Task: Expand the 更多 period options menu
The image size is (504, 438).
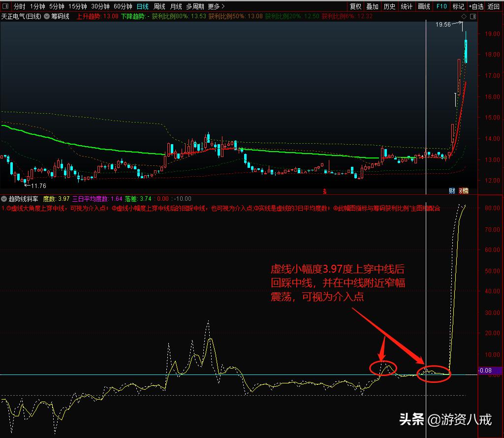Action: click(213, 6)
